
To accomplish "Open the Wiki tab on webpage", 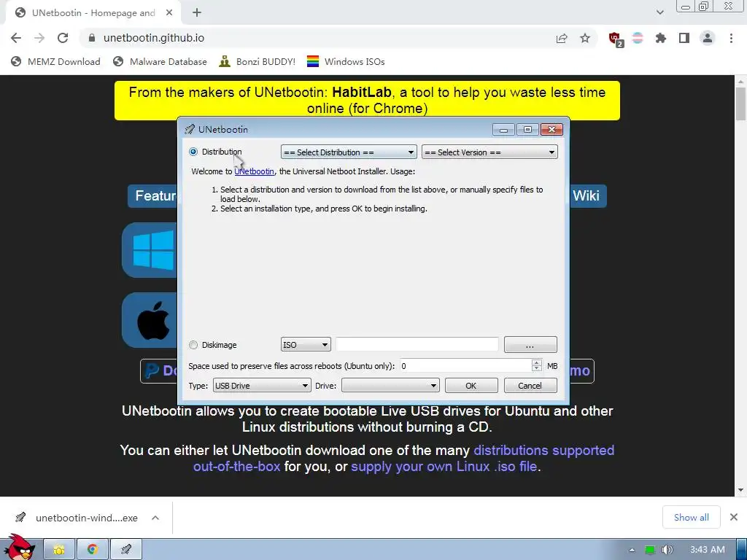I will coord(587,195).
